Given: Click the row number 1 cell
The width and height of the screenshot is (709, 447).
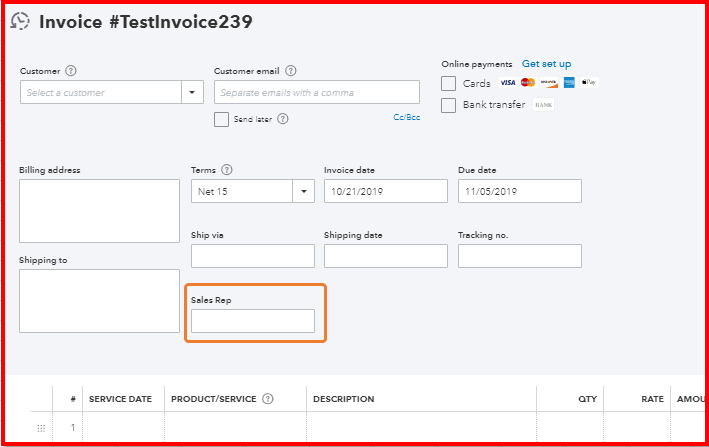Looking at the screenshot, I should pos(73,428).
